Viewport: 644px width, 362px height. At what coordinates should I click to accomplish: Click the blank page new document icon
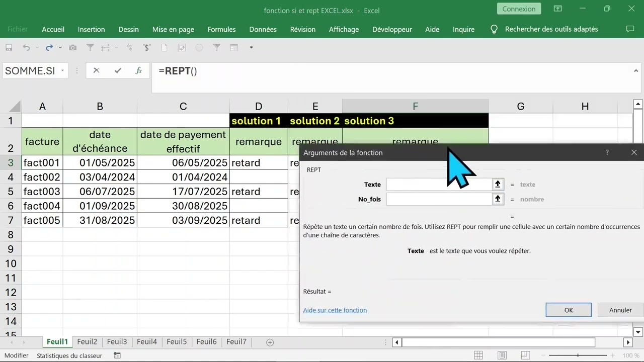tap(164, 48)
